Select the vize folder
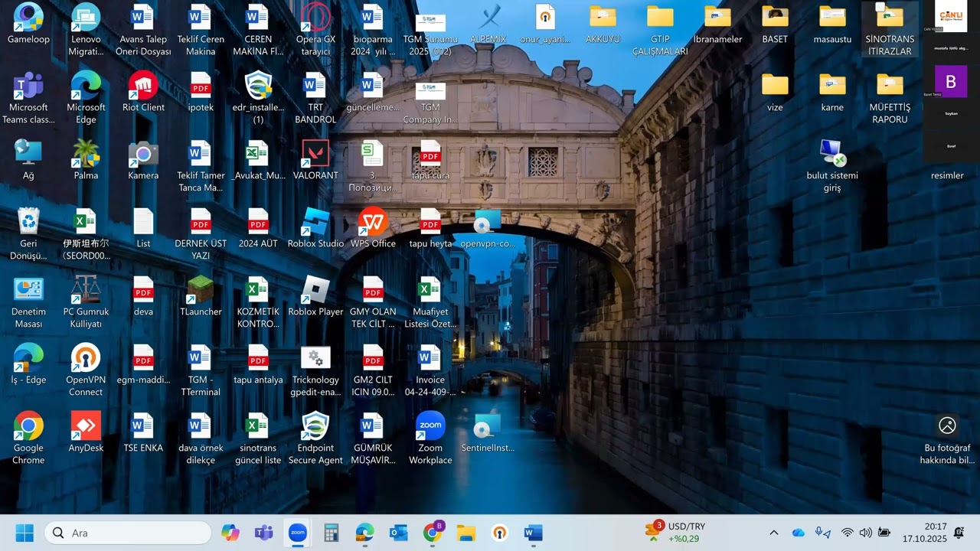980x551 pixels. (775, 93)
